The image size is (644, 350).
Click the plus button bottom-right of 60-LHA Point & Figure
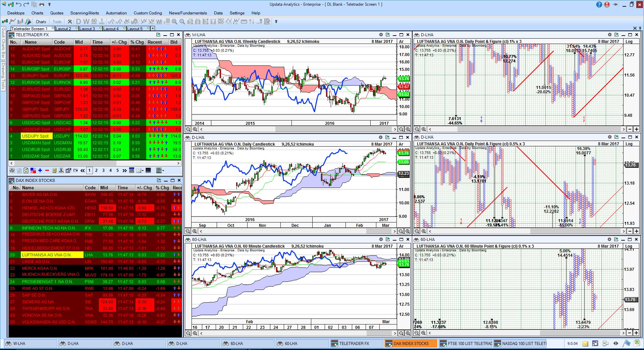click(x=636, y=333)
